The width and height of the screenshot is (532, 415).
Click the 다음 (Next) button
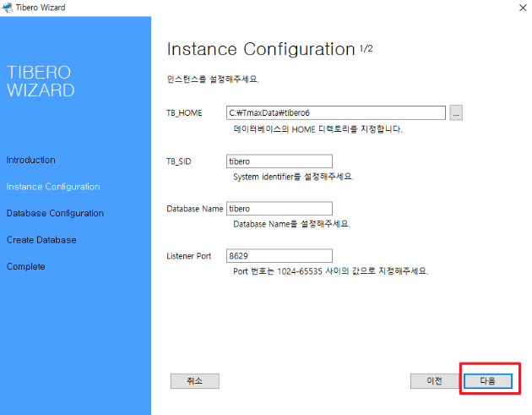coord(488,381)
